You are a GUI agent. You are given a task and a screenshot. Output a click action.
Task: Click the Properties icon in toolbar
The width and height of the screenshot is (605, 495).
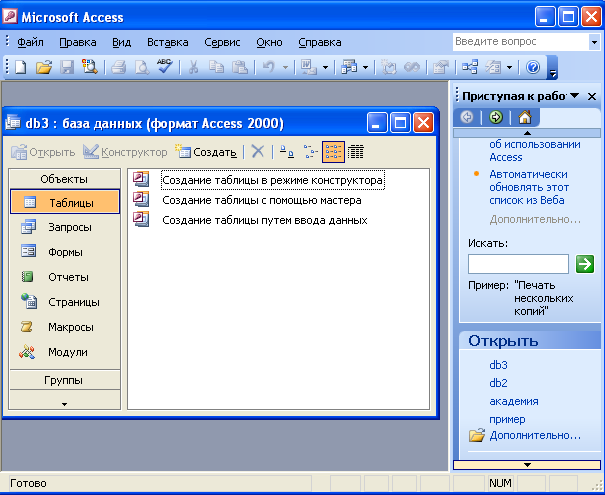[441, 68]
